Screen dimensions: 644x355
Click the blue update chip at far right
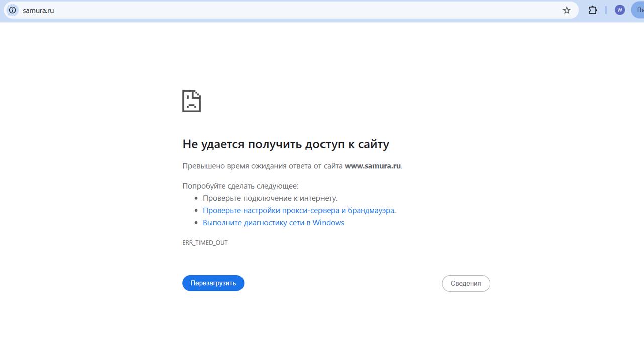(638, 10)
